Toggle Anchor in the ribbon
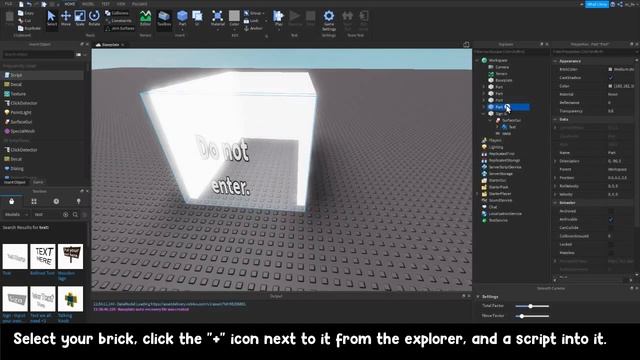640x360 pixels. point(253,28)
